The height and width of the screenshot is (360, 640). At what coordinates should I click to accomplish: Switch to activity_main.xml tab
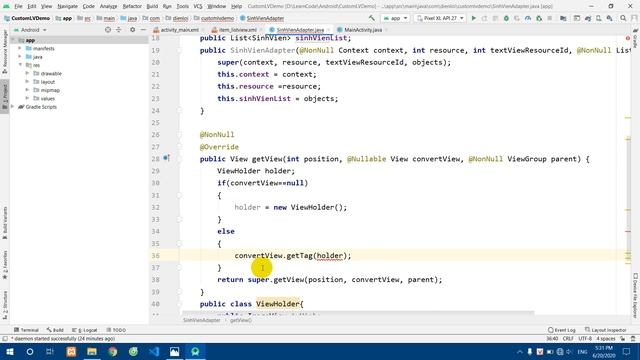(x=180, y=30)
